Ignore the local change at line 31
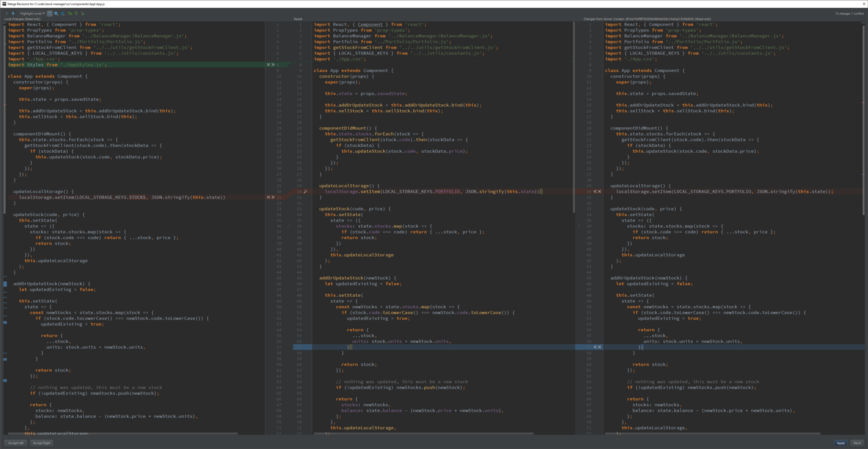The width and height of the screenshot is (868, 449). coord(268,197)
